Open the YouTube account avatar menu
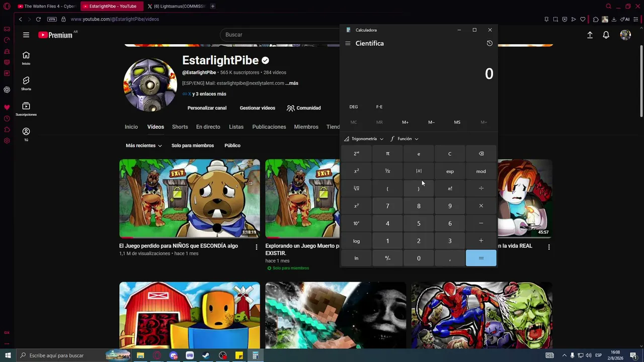The width and height of the screenshot is (644, 362). tap(625, 35)
